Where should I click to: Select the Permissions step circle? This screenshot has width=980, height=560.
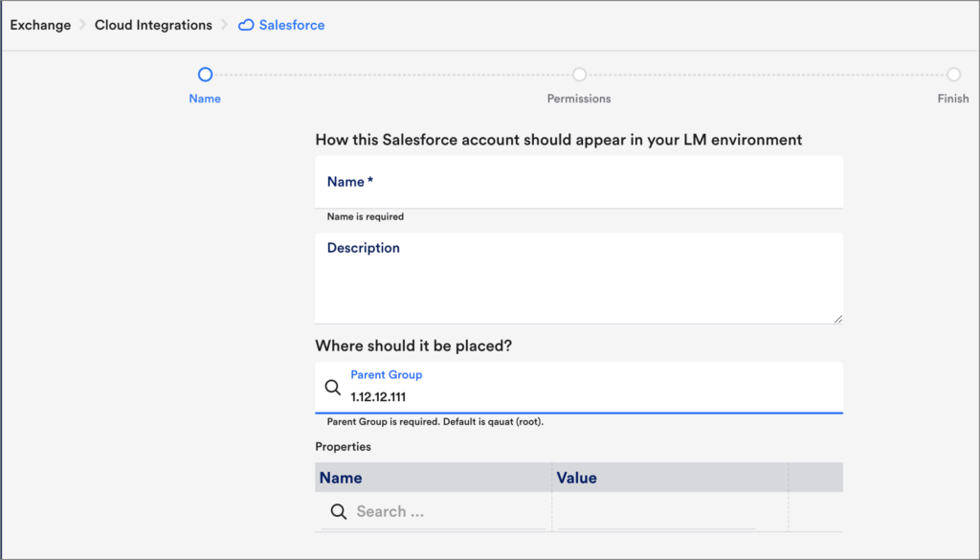tap(579, 75)
